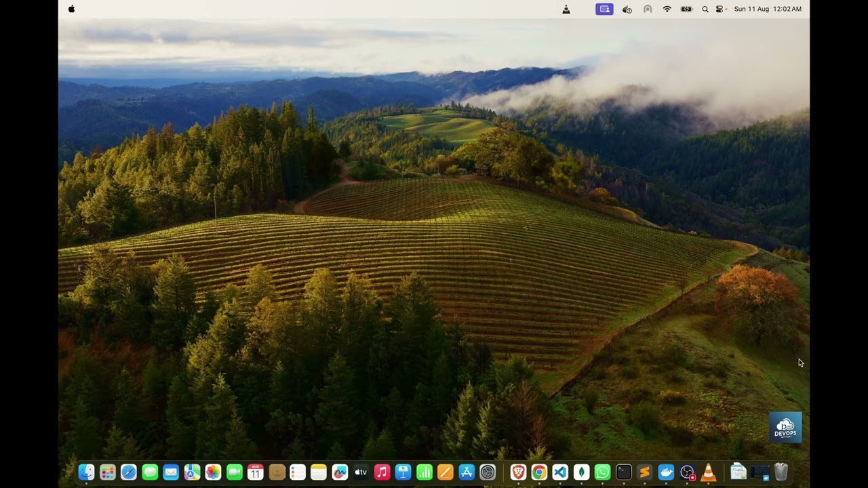Viewport: 868px width, 488px height.
Task: Open Reminders from the Dock
Action: (298, 472)
